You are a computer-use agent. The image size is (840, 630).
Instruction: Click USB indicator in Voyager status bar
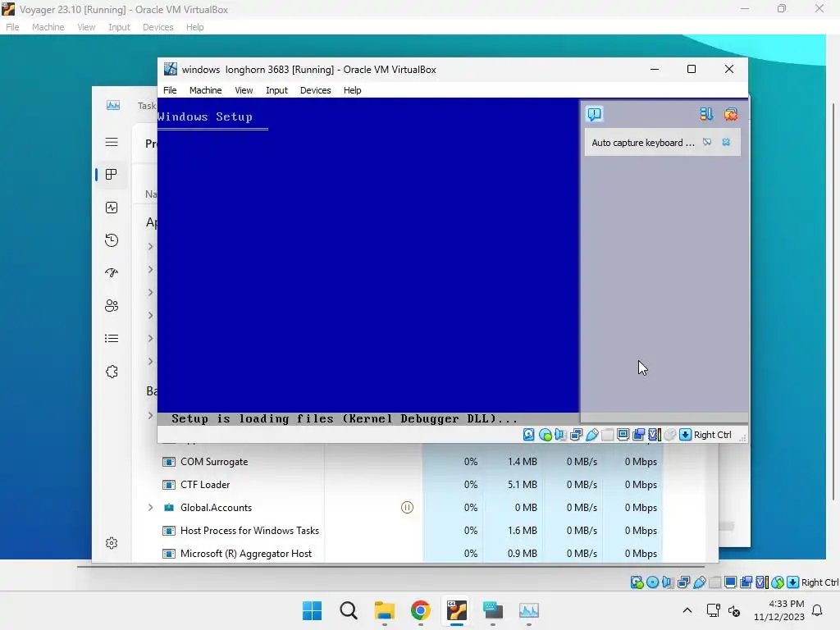click(x=699, y=582)
